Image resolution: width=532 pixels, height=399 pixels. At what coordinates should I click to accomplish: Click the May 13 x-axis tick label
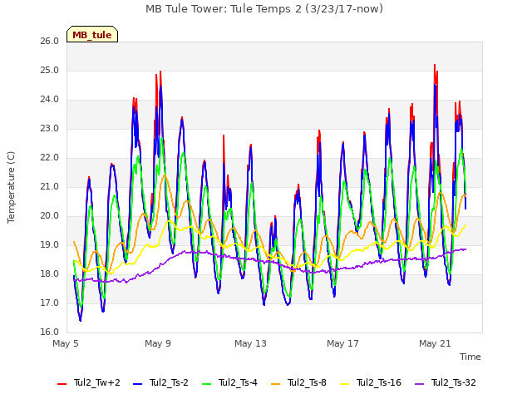pyautogui.click(x=250, y=343)
